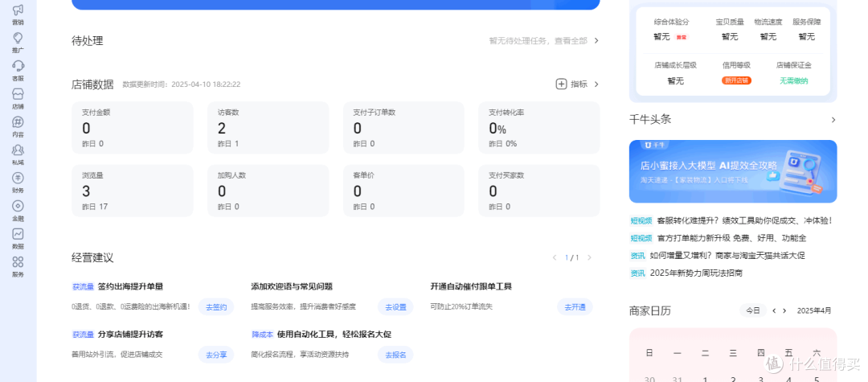This screenshot has height=382, width=868.
Task: Click the 新开店铺 credit level badge
Action: tap(736, 81)
